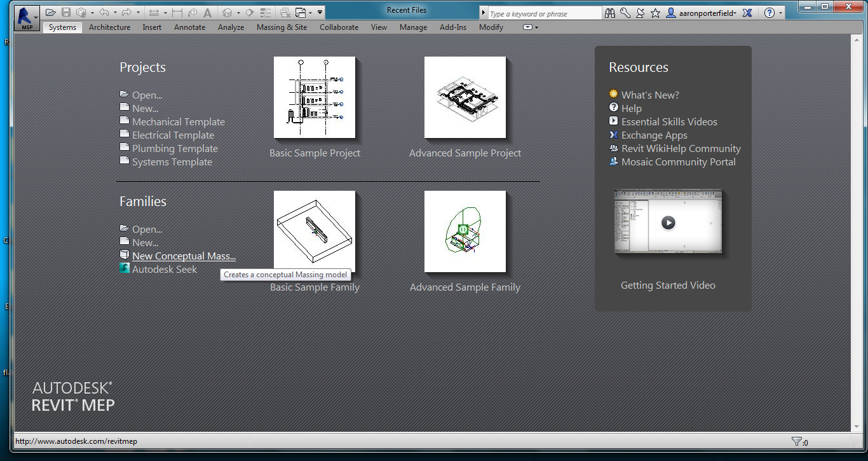Click the Communication Center satellite dish icon
This screenshot has width=868, height=461.
pyautogui.click(x=641, y=13)
